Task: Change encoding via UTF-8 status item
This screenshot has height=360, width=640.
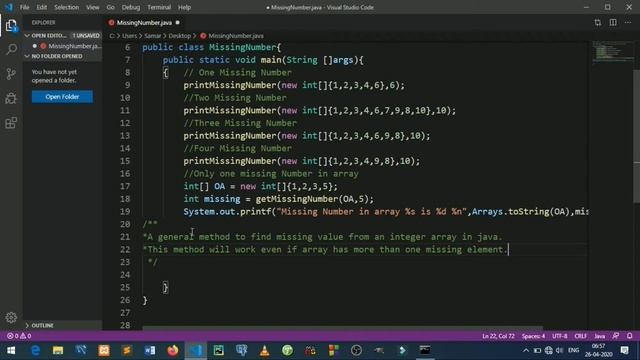Action: point(560,336)
